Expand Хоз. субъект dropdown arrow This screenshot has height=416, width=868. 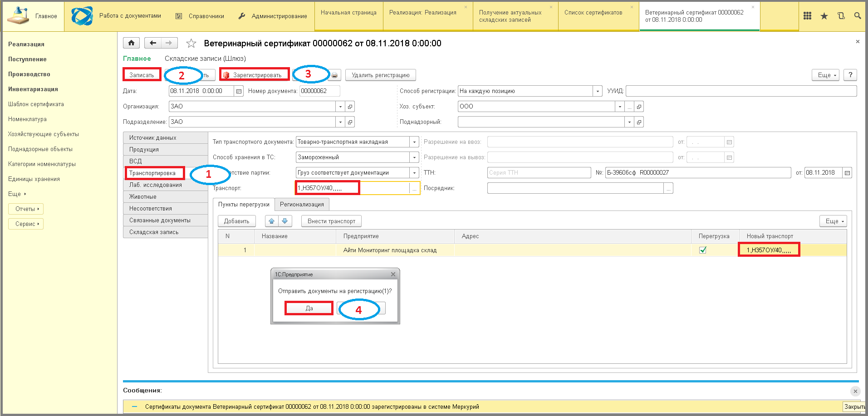620,107
